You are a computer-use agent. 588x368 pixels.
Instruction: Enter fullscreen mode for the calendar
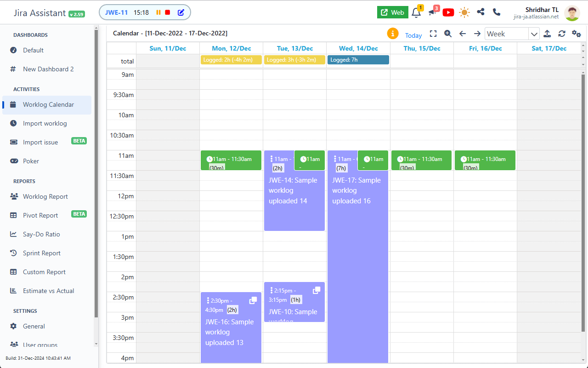pos(433,33)
